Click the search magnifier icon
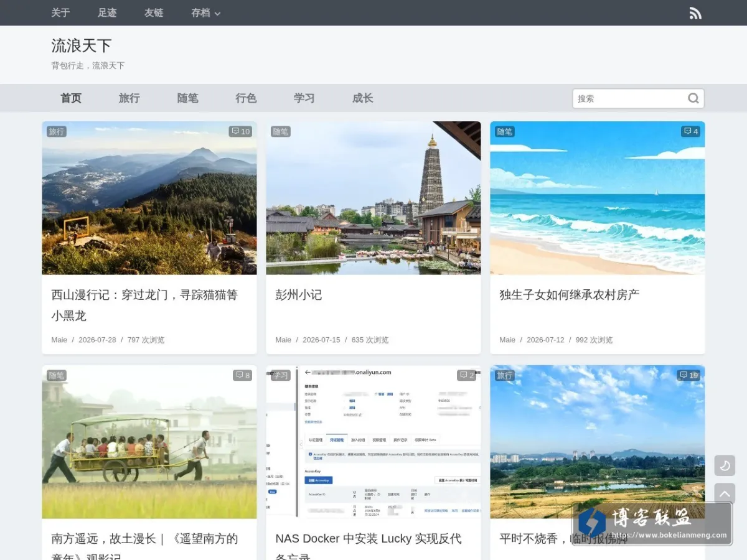The height and width of the screenshot is (560, 747). [693, 98]
